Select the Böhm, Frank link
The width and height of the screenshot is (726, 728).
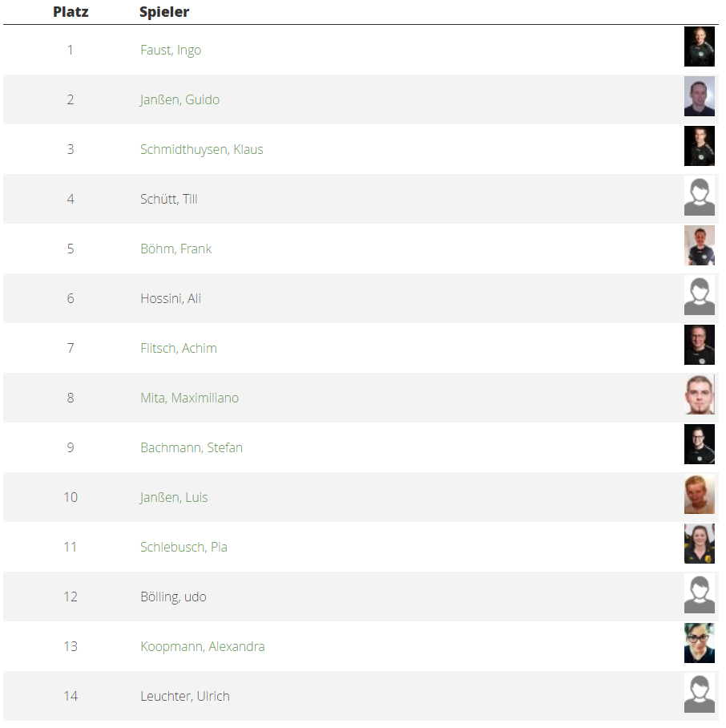[175, 249]
